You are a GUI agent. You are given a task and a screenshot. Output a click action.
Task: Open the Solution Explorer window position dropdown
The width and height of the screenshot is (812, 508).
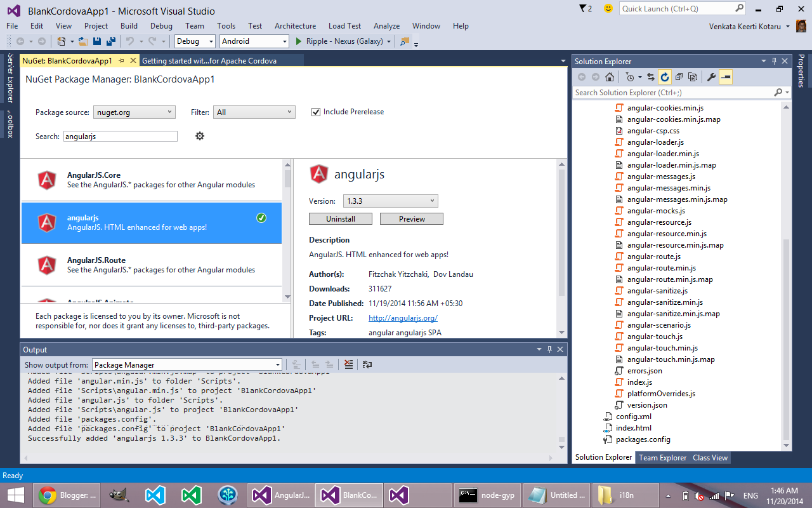pos(764,61)
